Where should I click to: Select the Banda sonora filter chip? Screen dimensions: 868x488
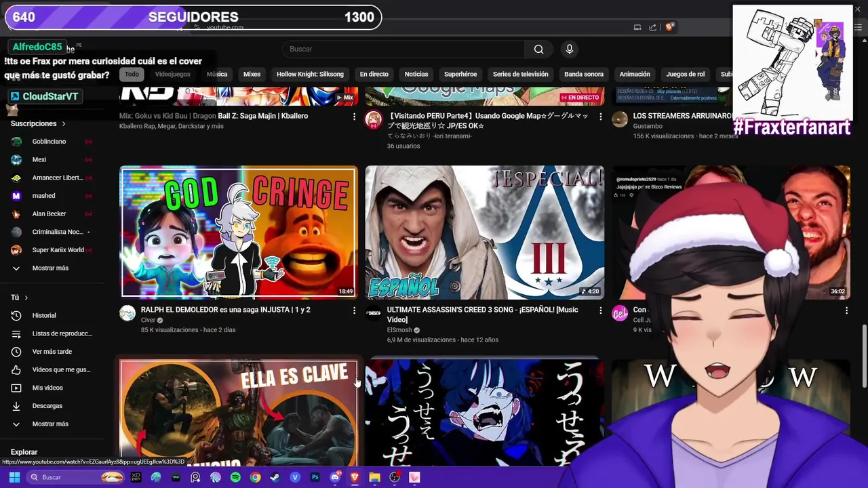[x=584, y=74]
